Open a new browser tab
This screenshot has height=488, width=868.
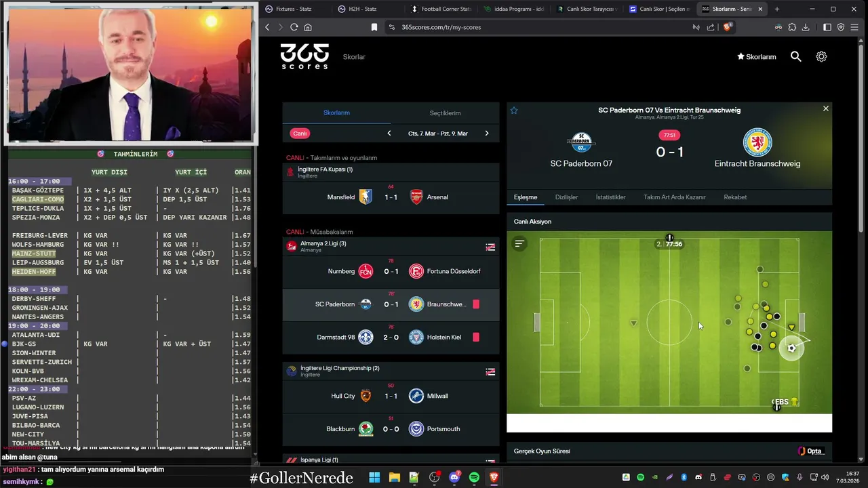(x=777, y=9)
